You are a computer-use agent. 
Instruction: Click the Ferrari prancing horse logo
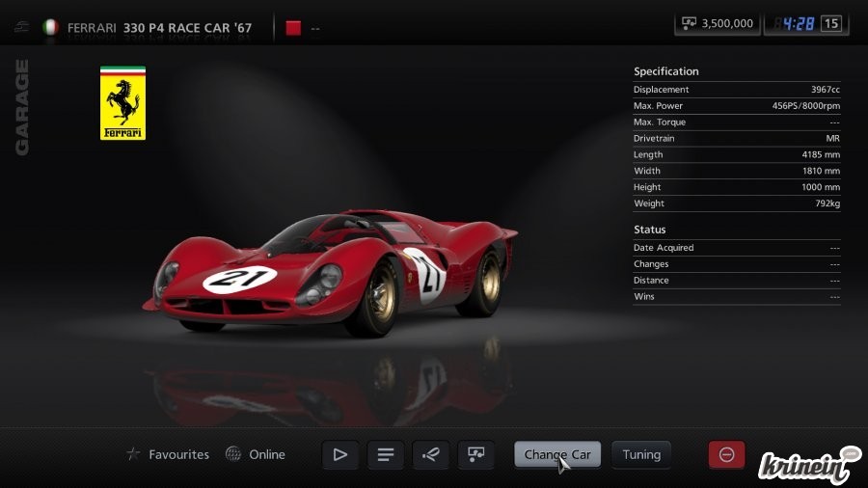(x=122, y=103)
